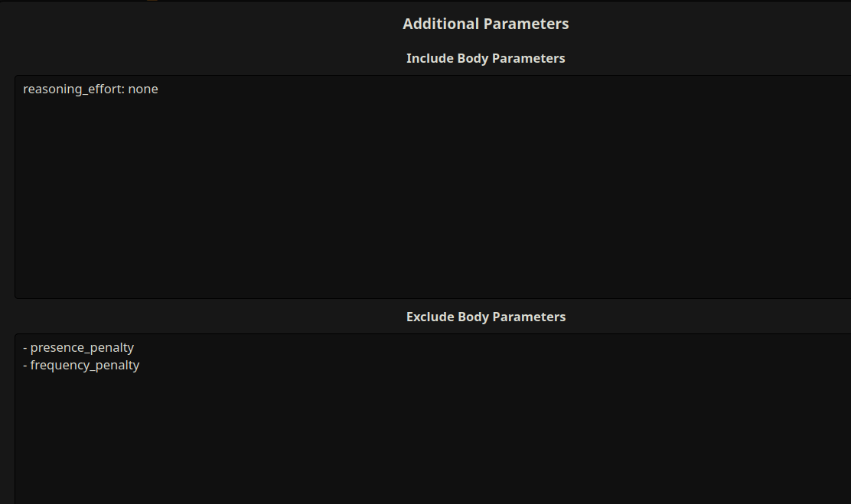This screenshot has width=851, height=504.
Task: Focus the Exclude box after frequency_penalty text
Action: point(141,365)
